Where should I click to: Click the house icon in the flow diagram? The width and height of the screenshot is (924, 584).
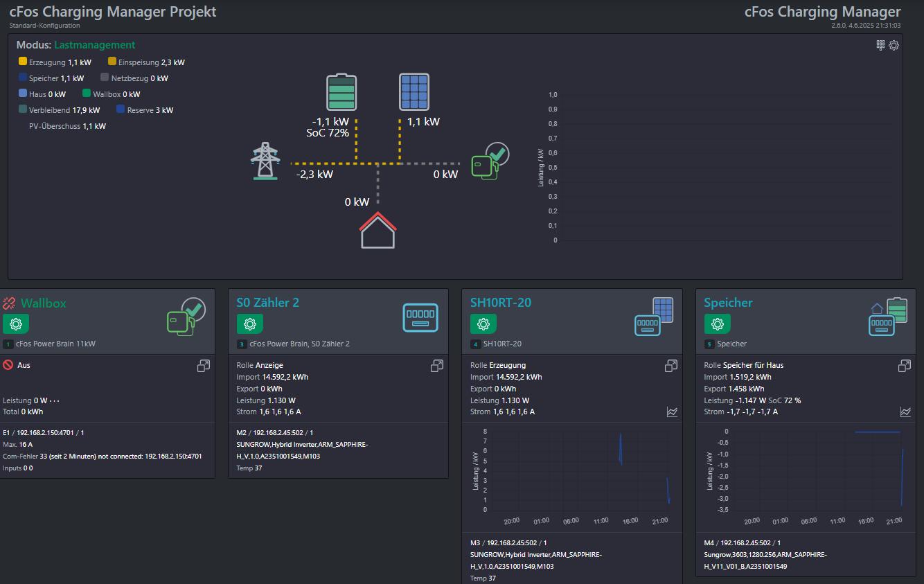click(x=378, y=230)
